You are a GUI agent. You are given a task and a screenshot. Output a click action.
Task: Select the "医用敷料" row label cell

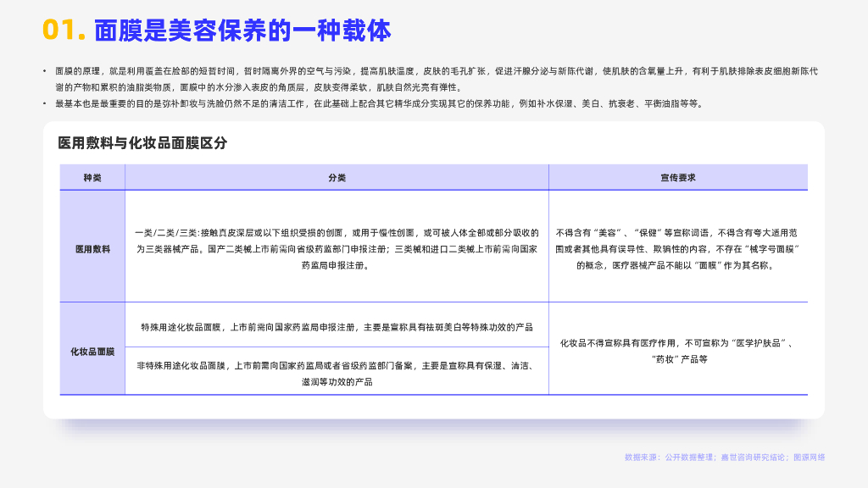(x=92, y=249)
